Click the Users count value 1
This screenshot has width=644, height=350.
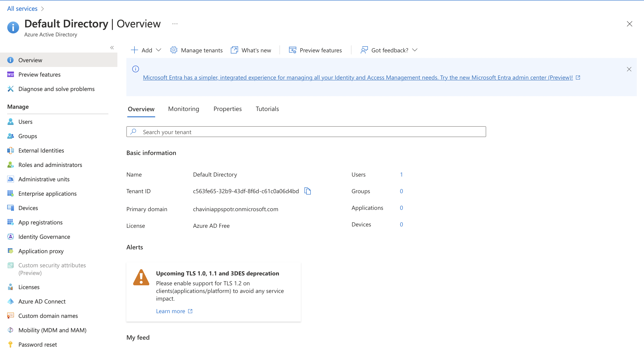[x=401, y=175]
